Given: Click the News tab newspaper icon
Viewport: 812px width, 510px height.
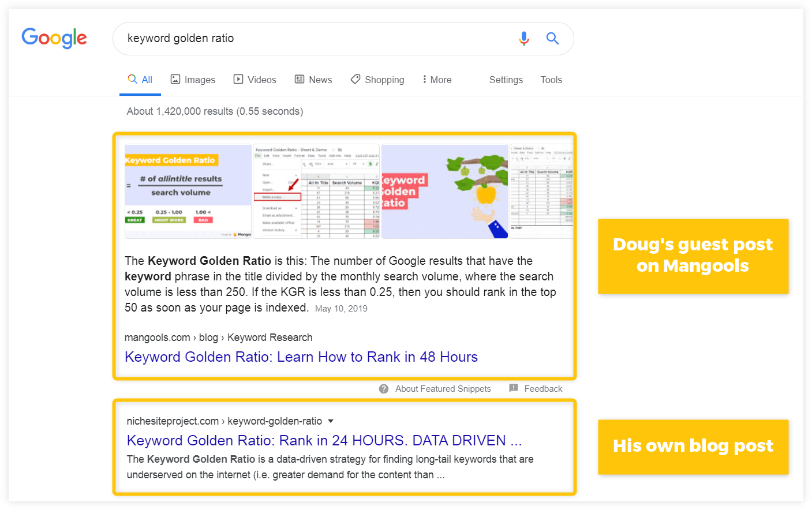Looking at the screenshot, I should (x=300, y=79).
